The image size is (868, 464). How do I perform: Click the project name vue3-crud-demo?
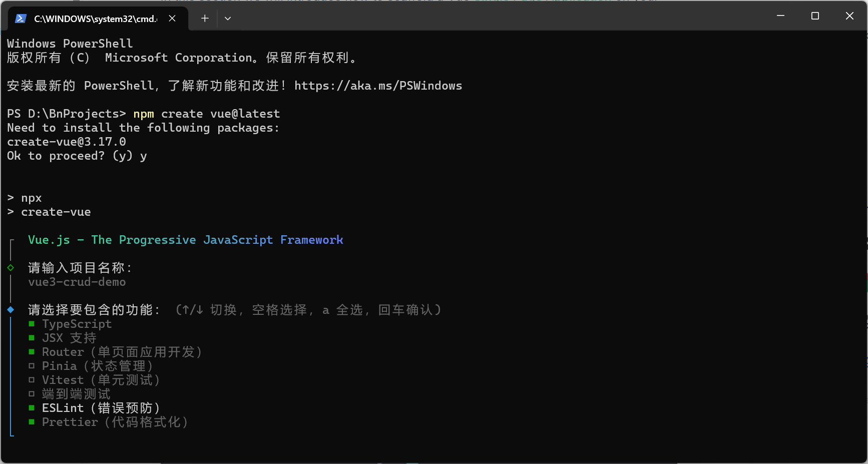(x=77, y=282)
